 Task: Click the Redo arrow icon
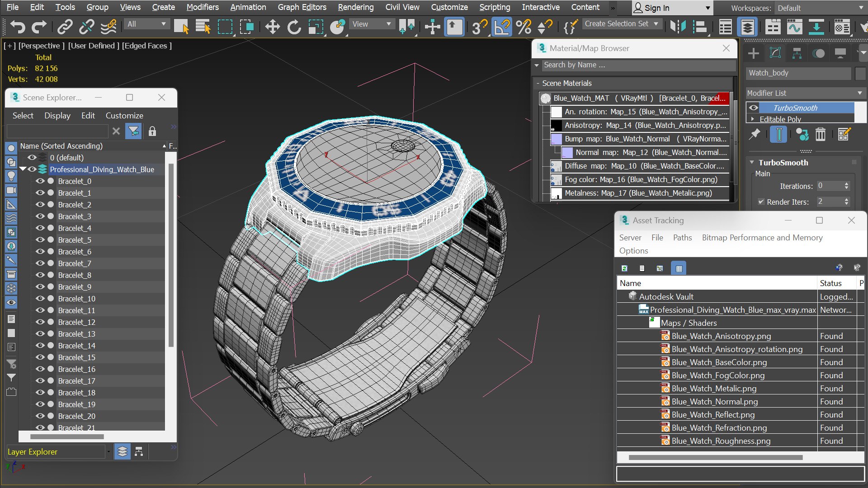coord(39,27)
